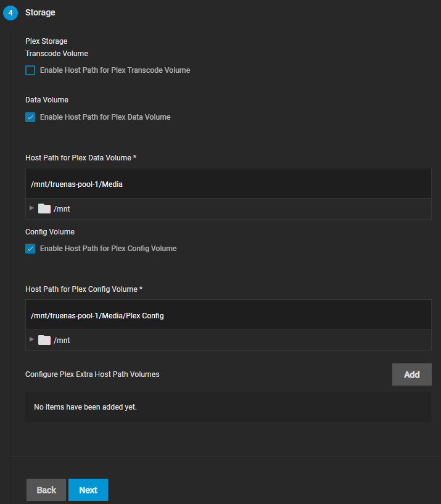Click /mnt label in Data Volume tree

point(62,209)
